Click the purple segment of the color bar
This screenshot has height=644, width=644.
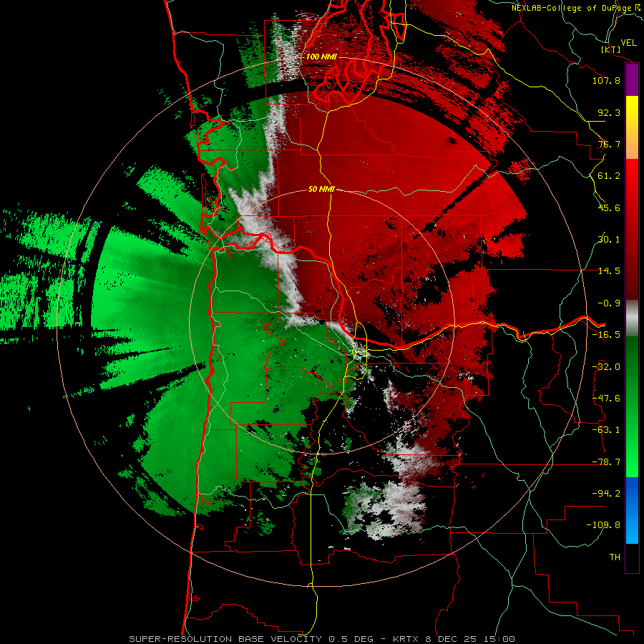(x=632, y=79)
